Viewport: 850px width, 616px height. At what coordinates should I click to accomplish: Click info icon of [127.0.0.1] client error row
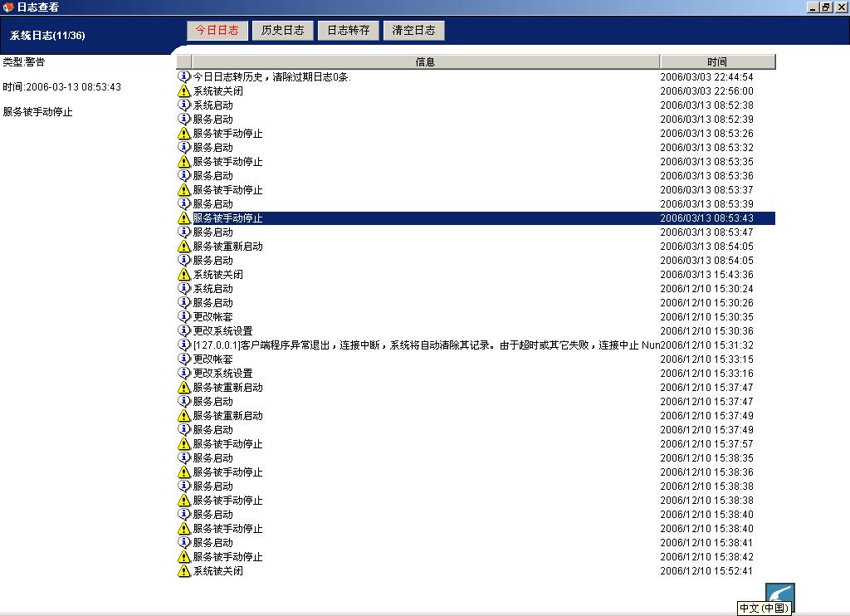(184, 345)
